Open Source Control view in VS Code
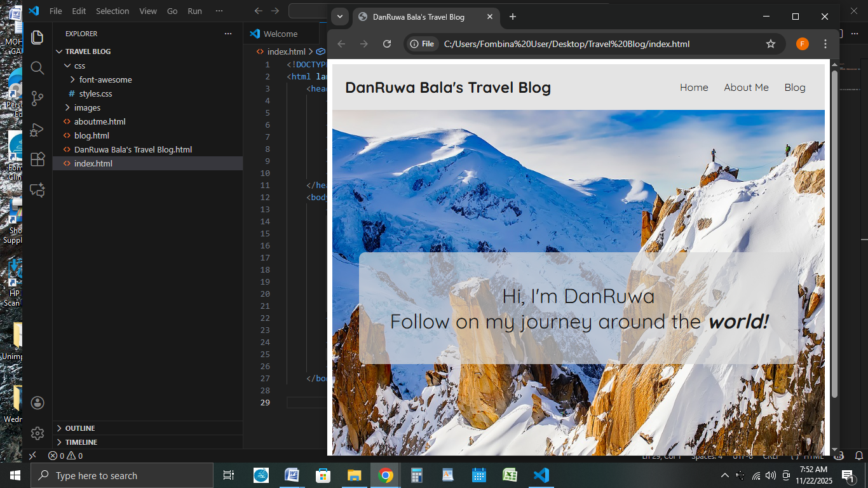The image size is (868, 488). coord(37,98)
